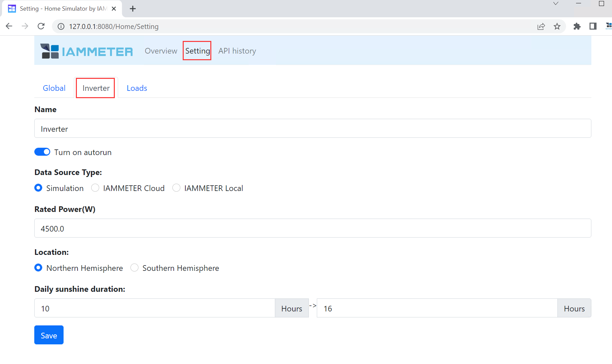The width and height of the screenshot is (612, 364).
Task: Switch to the Loads tab
Action: [137, 88]
